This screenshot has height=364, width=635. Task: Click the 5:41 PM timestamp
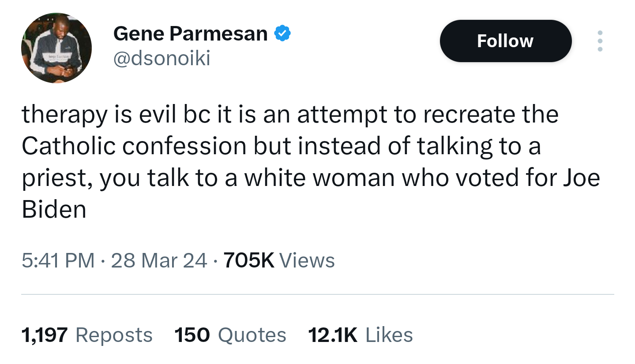[x=58, y=260]
